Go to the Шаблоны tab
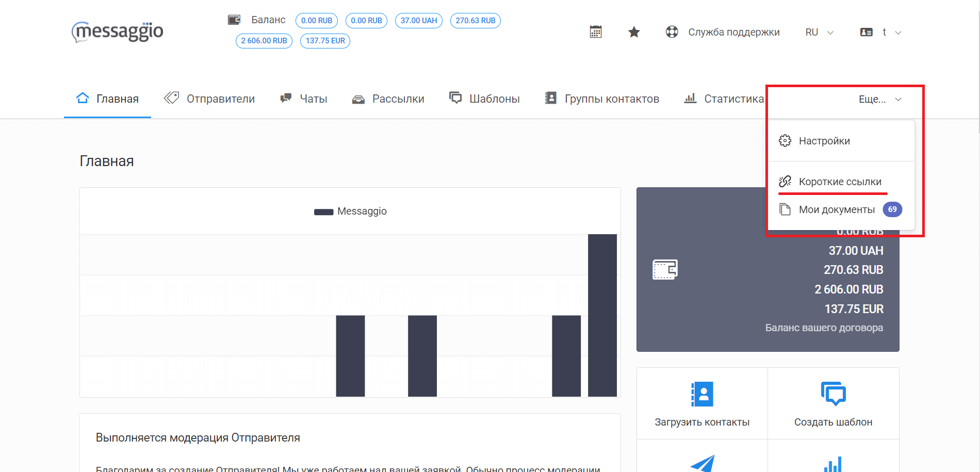 pyautogui.click(x=484, y=99)
